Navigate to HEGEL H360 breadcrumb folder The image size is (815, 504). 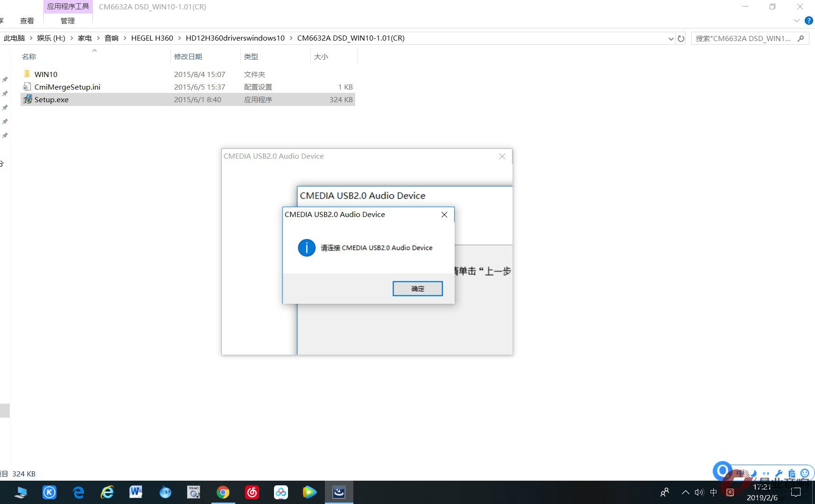click(152, 38)
